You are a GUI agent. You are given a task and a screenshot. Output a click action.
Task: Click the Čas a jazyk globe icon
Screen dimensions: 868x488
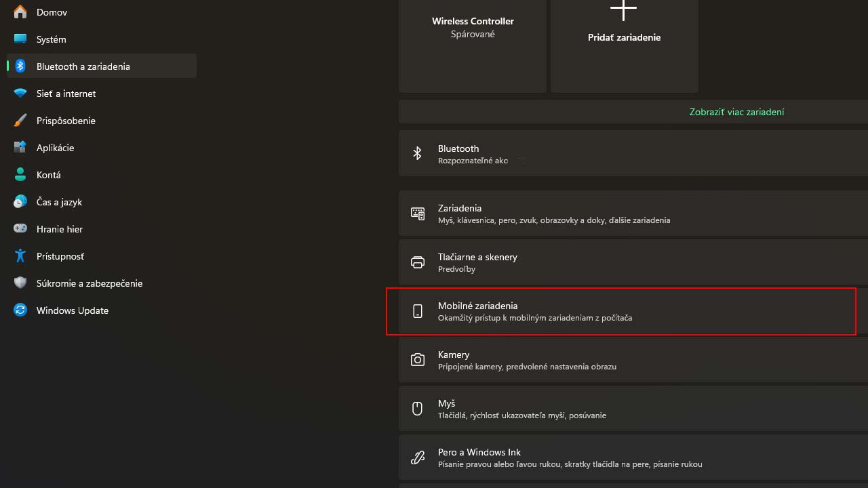point(20,202)
